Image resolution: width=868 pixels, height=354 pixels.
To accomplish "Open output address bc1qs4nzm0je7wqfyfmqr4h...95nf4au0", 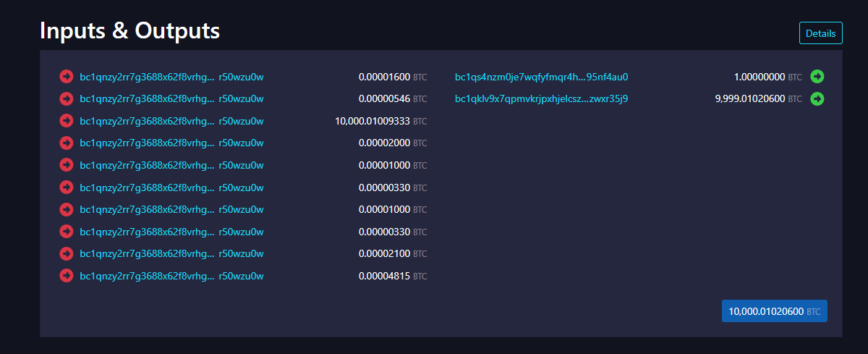I will [x=541, y=77].
